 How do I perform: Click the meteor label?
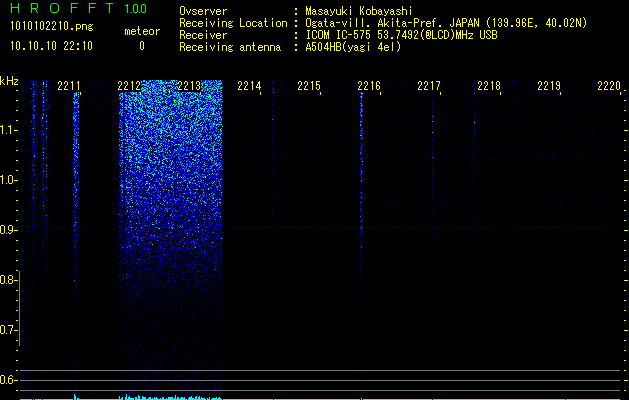click(142, 31)
